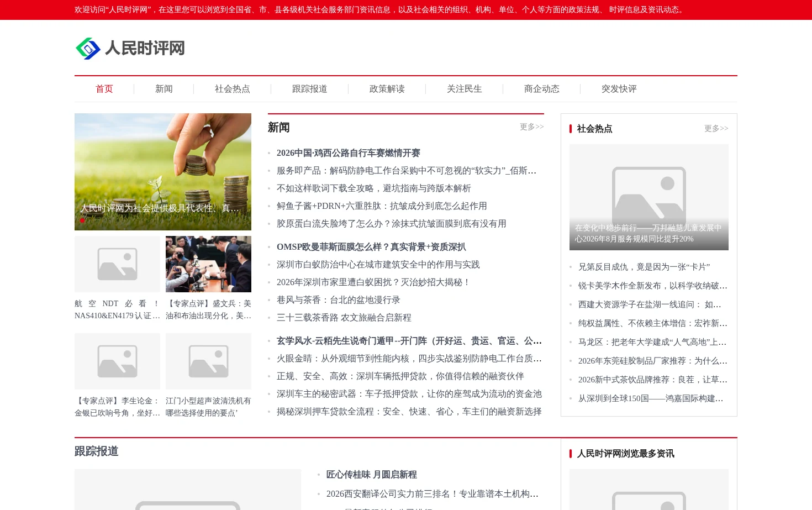Open the 玄学风水-云栢先生说奇门遁甲 headline
The height and width of the screenshot is (510, 812).
[409, 341]
